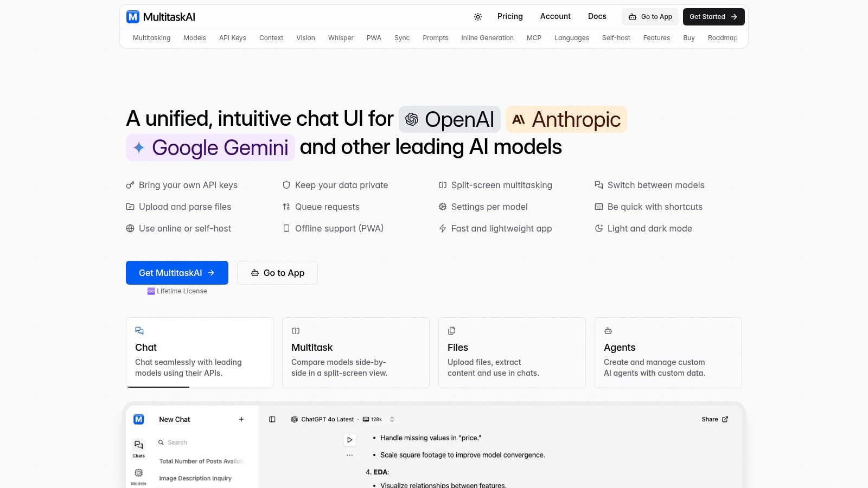Open the Docs page

point(597,16)
